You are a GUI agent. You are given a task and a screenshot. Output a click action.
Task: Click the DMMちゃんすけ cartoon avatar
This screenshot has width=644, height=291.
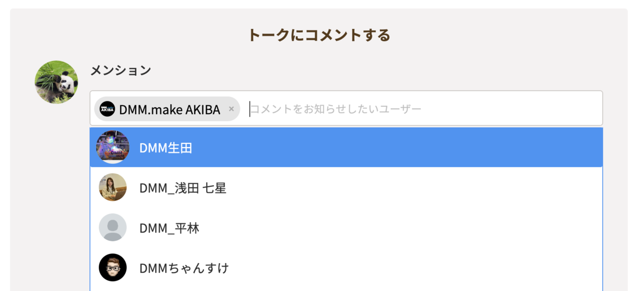tap(113, 267)
